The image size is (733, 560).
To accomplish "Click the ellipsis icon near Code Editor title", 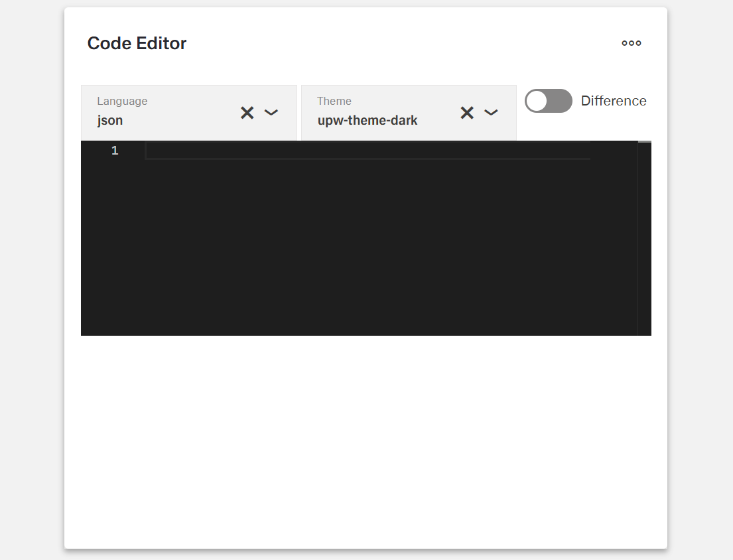I will point(631,43).
